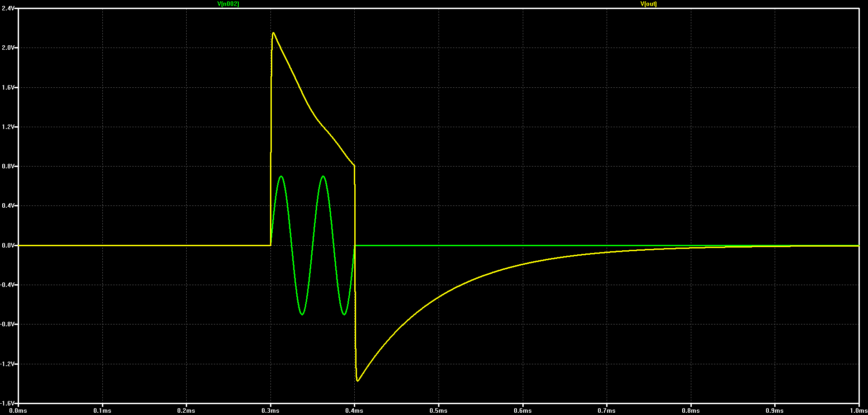This screenshot has height=415, width=868.
Task: Click the 0.4ms time axis label
Action: (x=354, y=411)
